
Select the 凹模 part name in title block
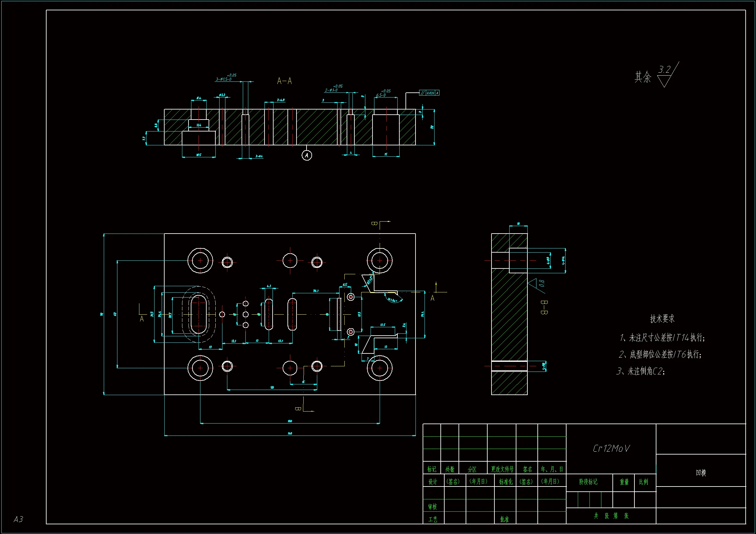701,473
